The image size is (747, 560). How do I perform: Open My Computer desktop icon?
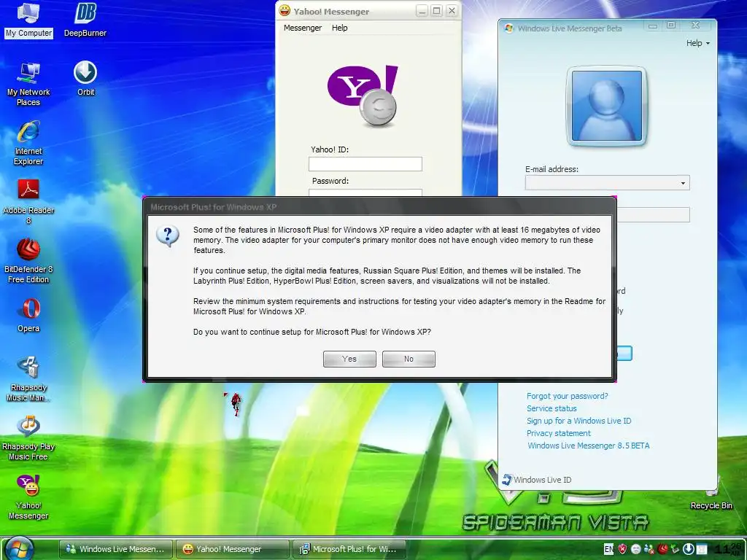(x=28, y=20)
